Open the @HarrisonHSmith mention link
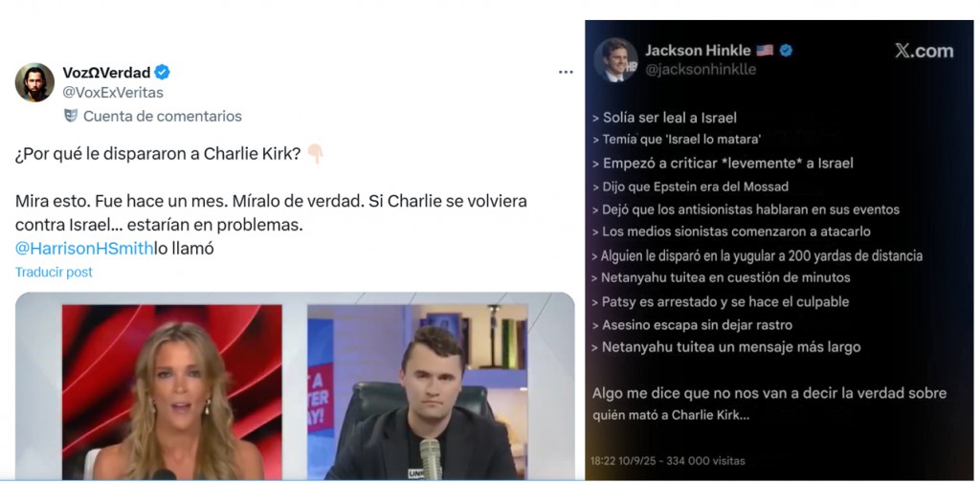This screenshot has height=483, width=980. point(84,249)
